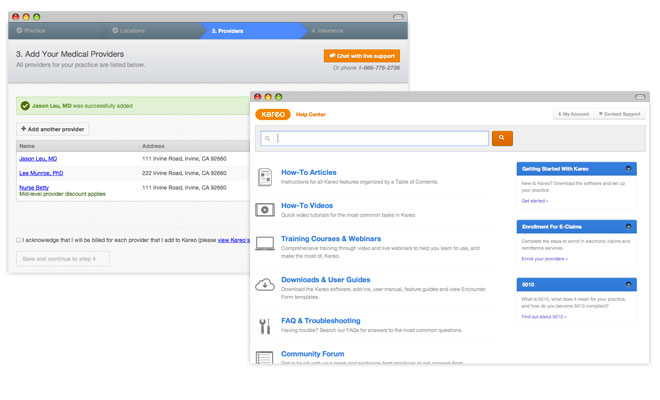Viewport: 660px width, 400px height.
Task: Click the 222 Irvine Road address cell
Action: pos(184,173)
